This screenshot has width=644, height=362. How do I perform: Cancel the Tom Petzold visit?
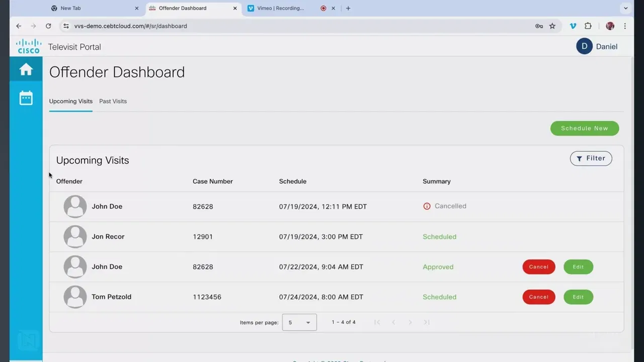pyautogui.click(x=539, y=297)
